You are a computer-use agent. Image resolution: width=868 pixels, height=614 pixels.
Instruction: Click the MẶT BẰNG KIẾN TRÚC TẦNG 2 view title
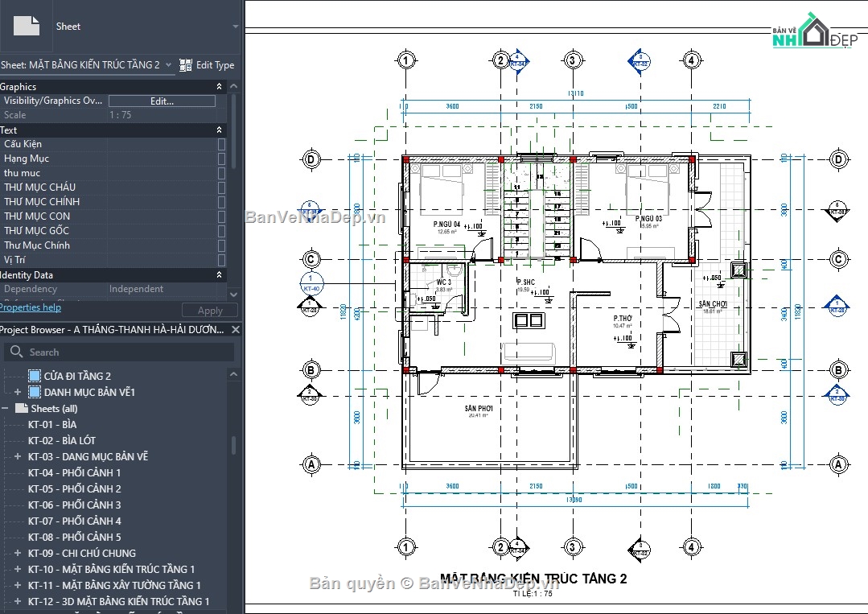(x=533, y=579)
